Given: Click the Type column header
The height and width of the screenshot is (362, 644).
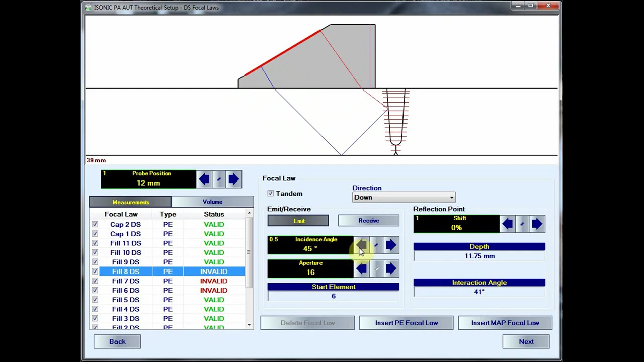Looking at the screenshot, I should pos(168,214).
